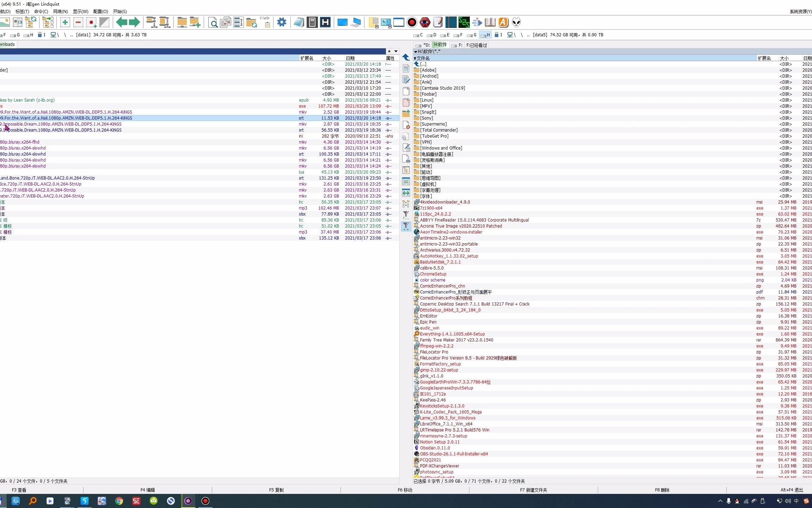
Task: Click the synchronize directories icon
Action: (x=252, y=23)
